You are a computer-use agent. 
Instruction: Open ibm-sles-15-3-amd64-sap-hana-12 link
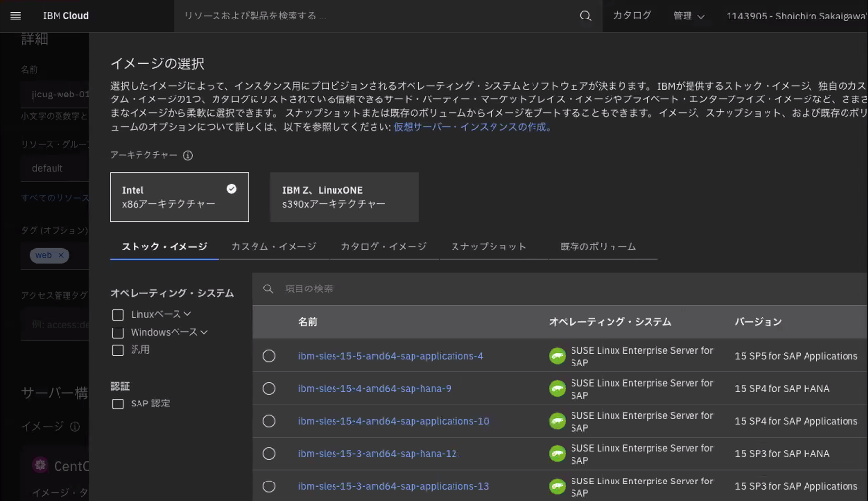[377, 453]
